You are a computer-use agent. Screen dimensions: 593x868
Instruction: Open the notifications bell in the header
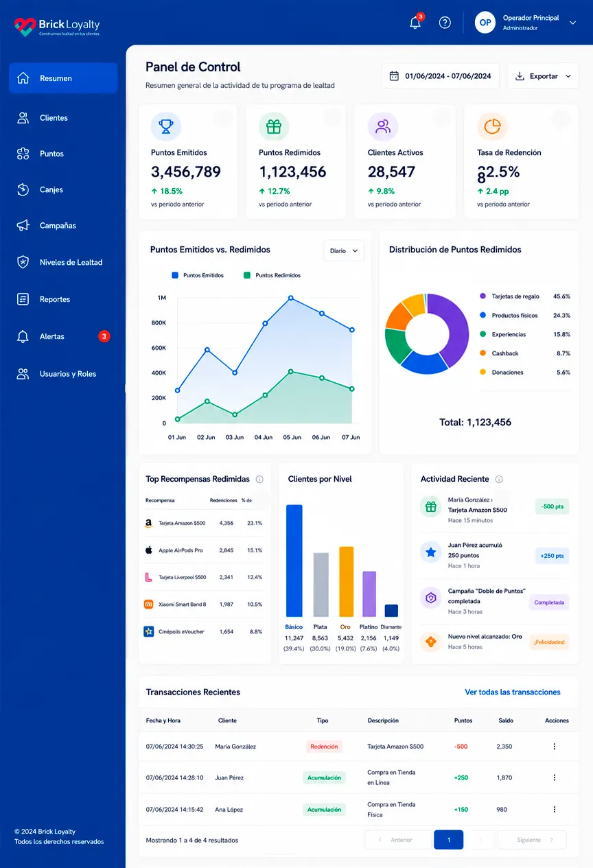[415, 23]
